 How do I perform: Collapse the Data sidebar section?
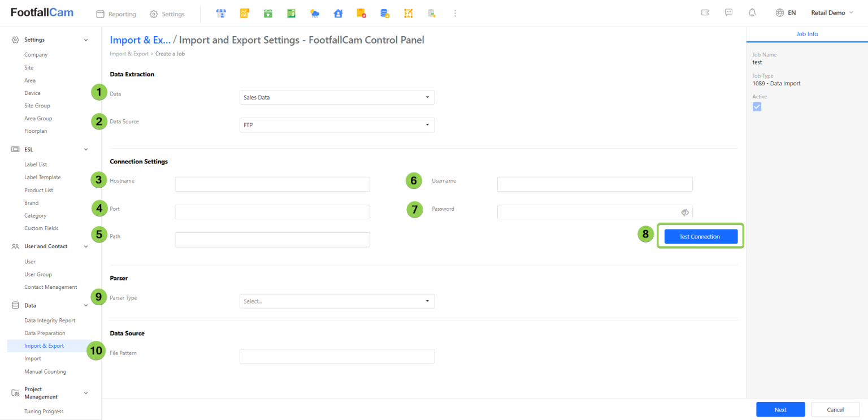click(x=86, y=306)
